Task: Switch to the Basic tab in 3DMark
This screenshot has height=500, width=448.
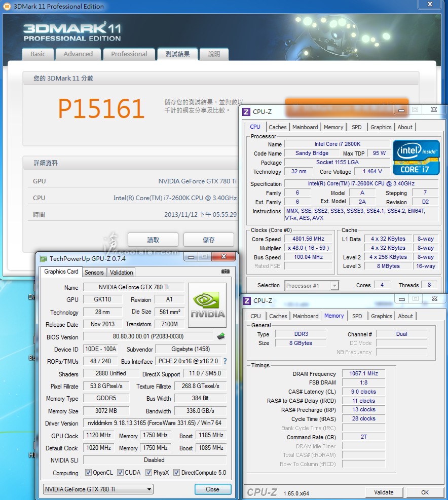Action: click(x=38, y=54)
